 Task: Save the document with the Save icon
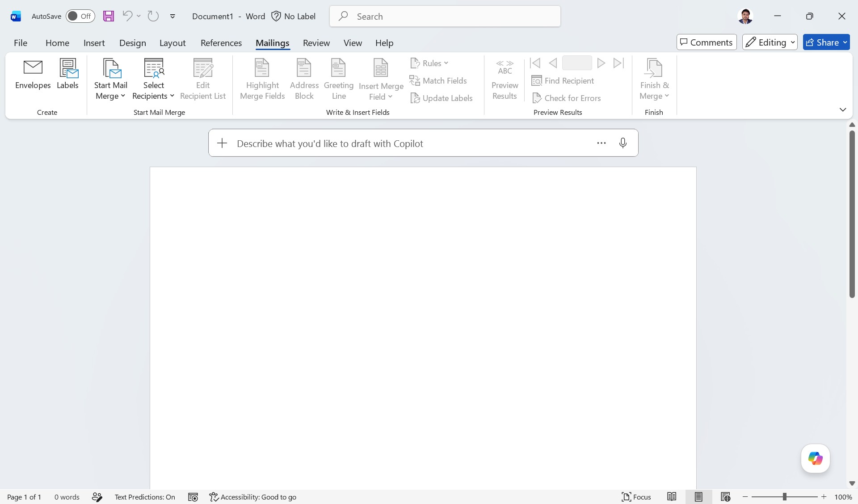pyautogui.click(x=109, y=16)
